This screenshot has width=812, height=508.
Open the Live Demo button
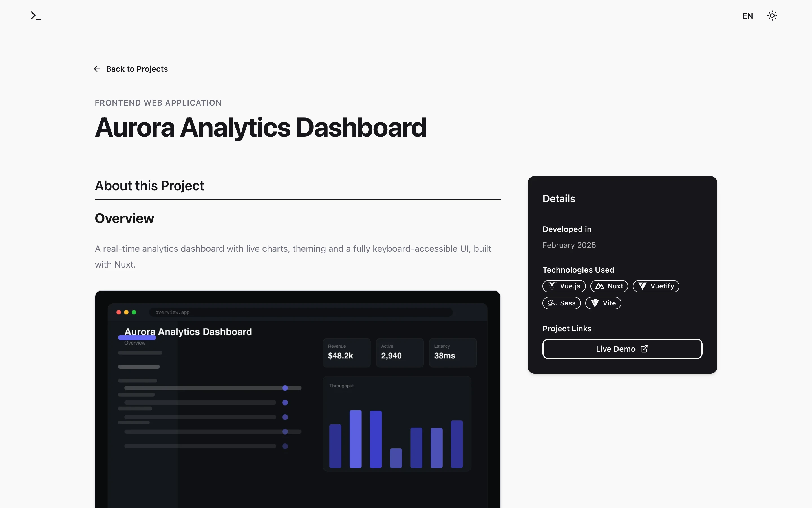(622, 349)
